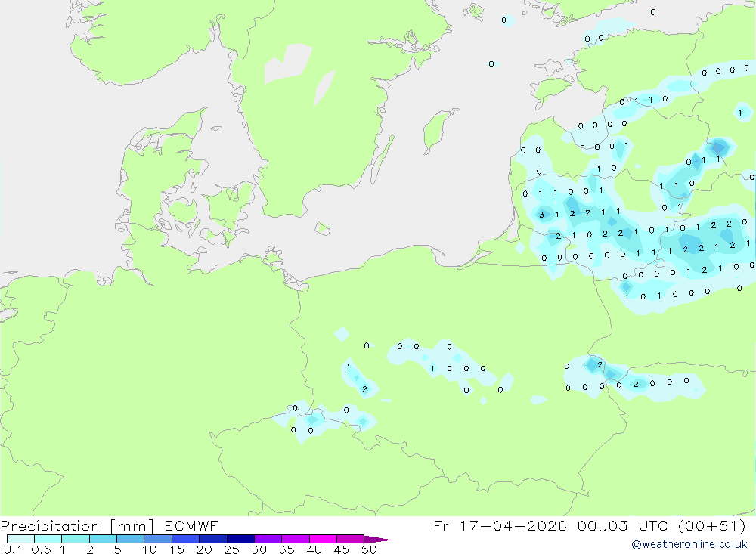Image resolution: width=756 pixels, height=554 pixels.
Task: Click the 2–5 mm legend color swatch
Action: [103, 539]
